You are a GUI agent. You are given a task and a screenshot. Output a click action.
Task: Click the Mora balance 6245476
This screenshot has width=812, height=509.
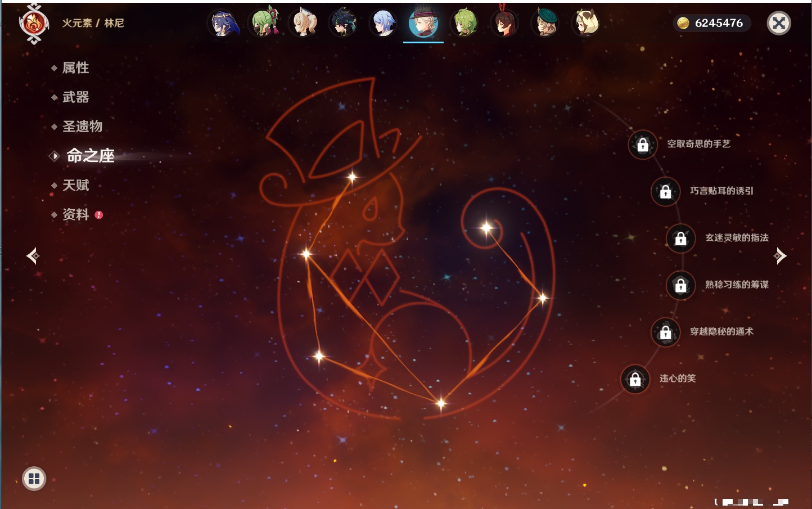click(711, 23)
